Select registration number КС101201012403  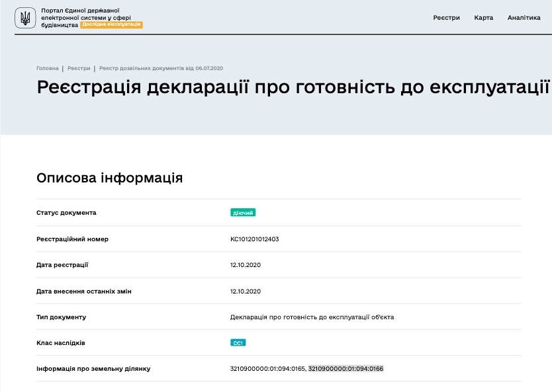[255, 239]
